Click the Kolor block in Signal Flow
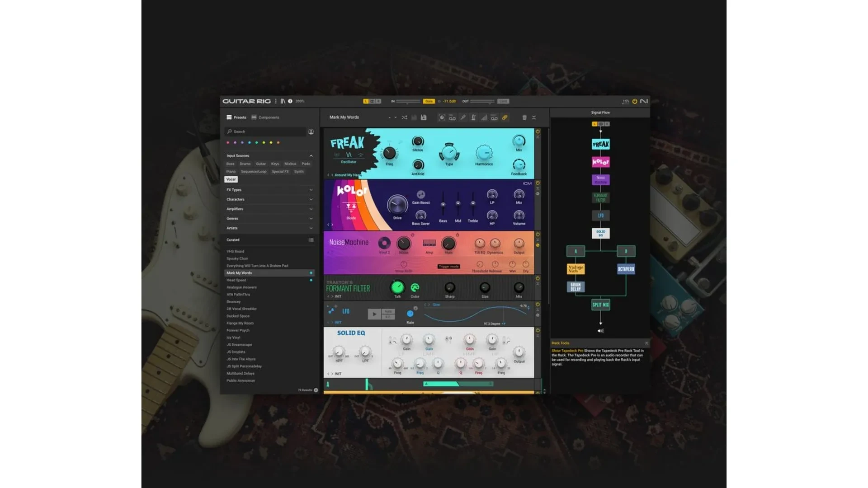This screenshot has width=868, height=488. click(x=600, y=162)
